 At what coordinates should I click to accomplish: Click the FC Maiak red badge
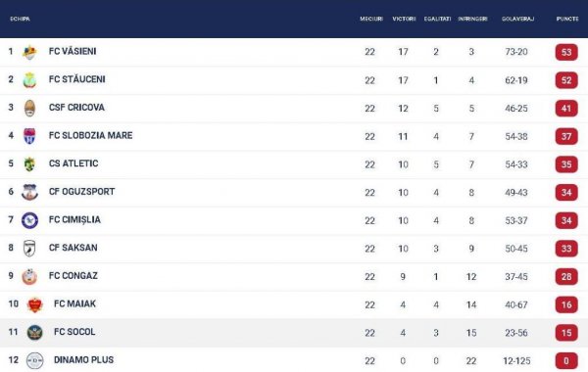(35, 304)
